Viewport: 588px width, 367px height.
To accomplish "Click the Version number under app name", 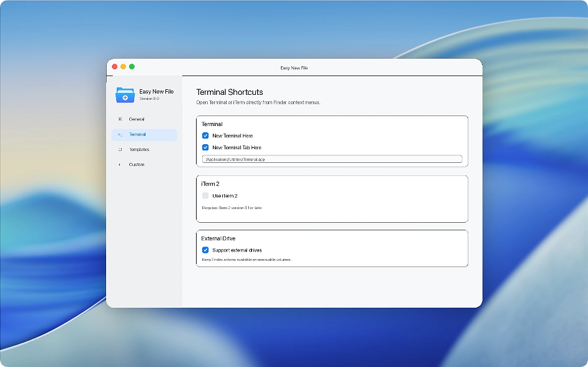I will (x=149, y=99).
